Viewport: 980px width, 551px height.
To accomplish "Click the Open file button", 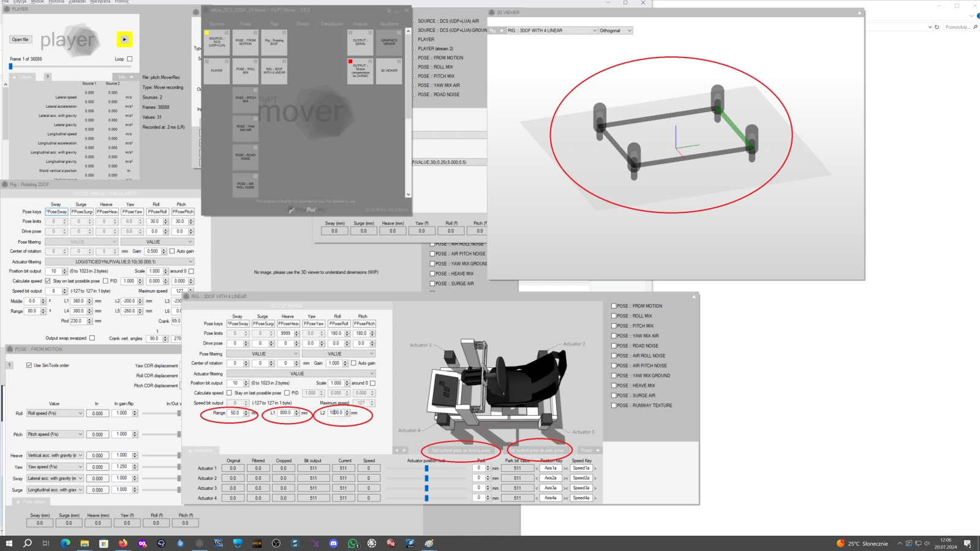I will [20, 40].
